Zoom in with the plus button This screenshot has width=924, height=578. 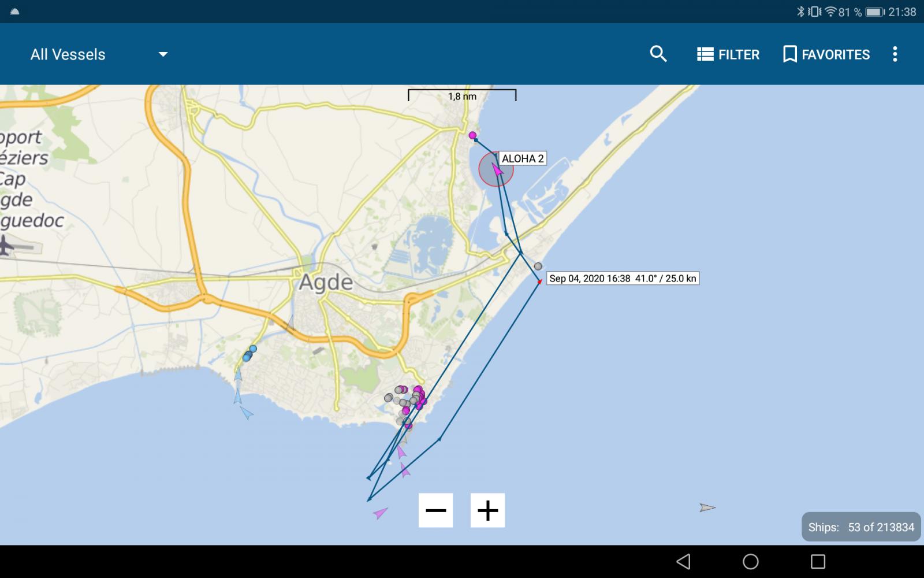[487, 510]
